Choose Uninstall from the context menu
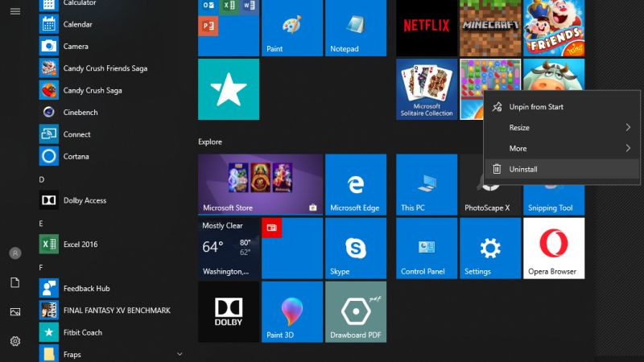Screen dimensions: 644x362 562,169
